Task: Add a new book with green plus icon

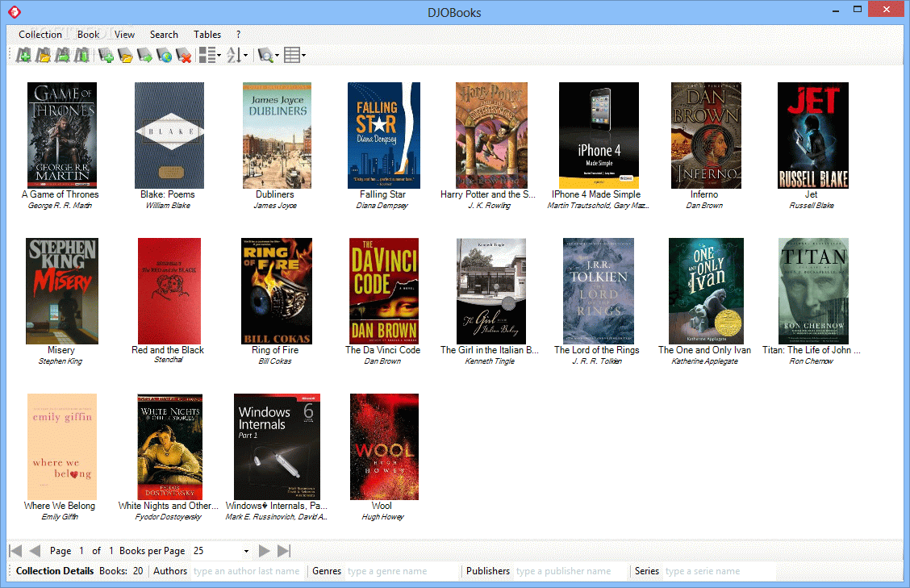Action: point(106,55)
